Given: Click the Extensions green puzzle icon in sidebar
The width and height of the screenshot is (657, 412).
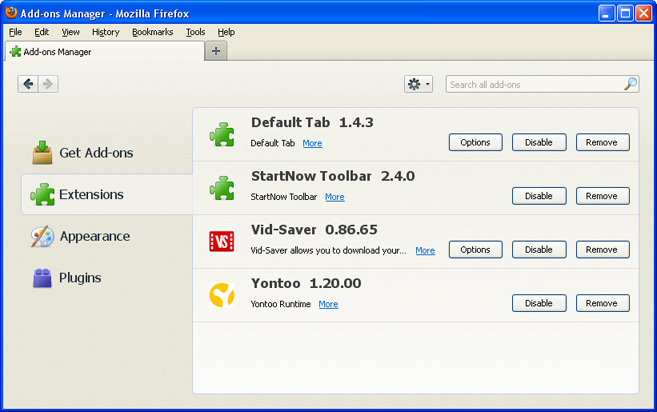Looking at the screenshot, I should 42,194.
